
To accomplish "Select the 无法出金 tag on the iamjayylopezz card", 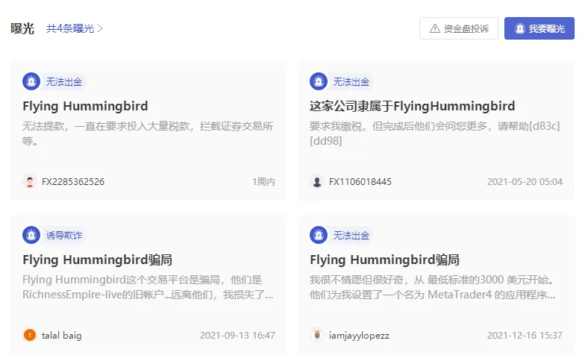I will pyautogui.click(x=351, y=236).
